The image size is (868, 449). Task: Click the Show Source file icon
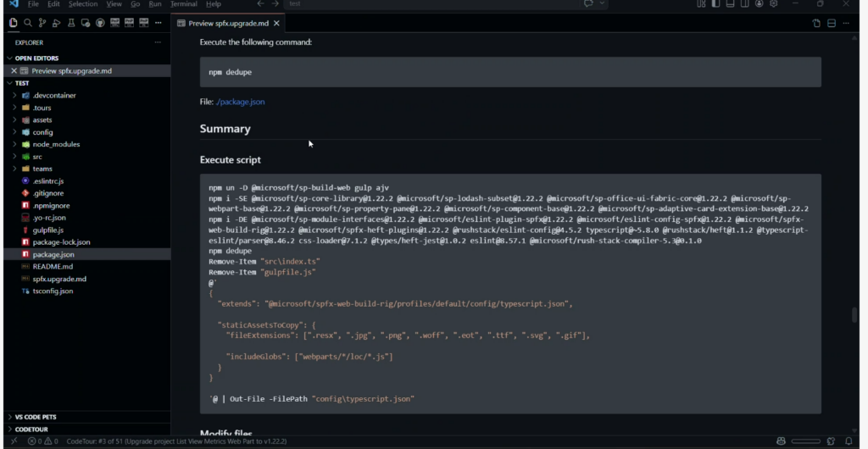(x=817, y=23)
